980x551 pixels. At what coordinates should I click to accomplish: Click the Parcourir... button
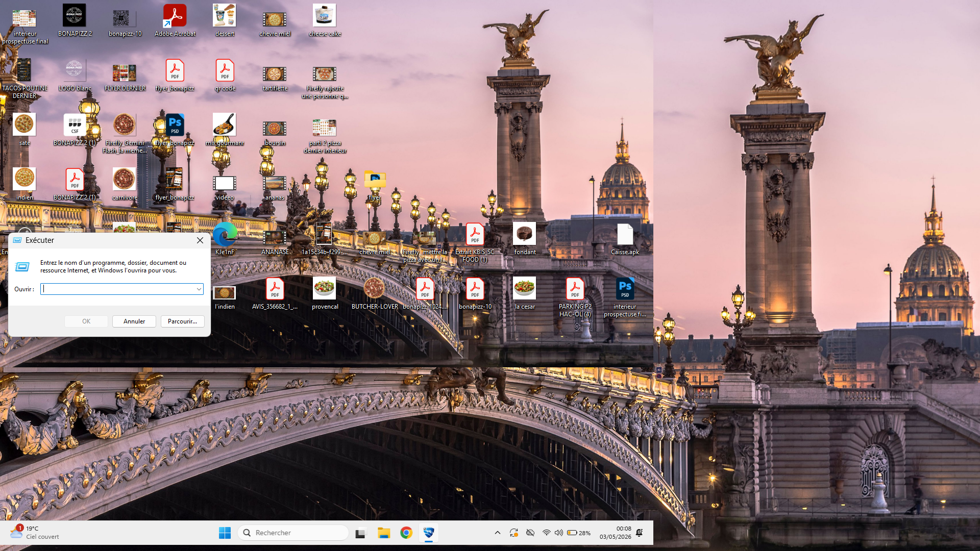pyautogui.click(x=182, y=321)
